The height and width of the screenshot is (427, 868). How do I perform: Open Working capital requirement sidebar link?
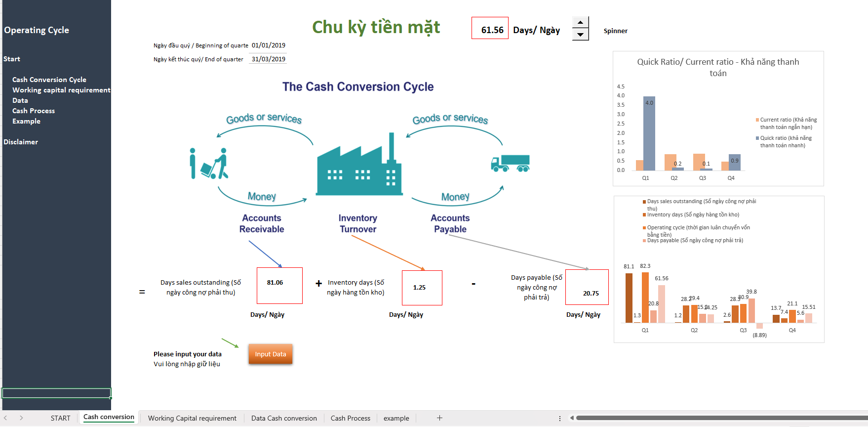pos(61,90)
